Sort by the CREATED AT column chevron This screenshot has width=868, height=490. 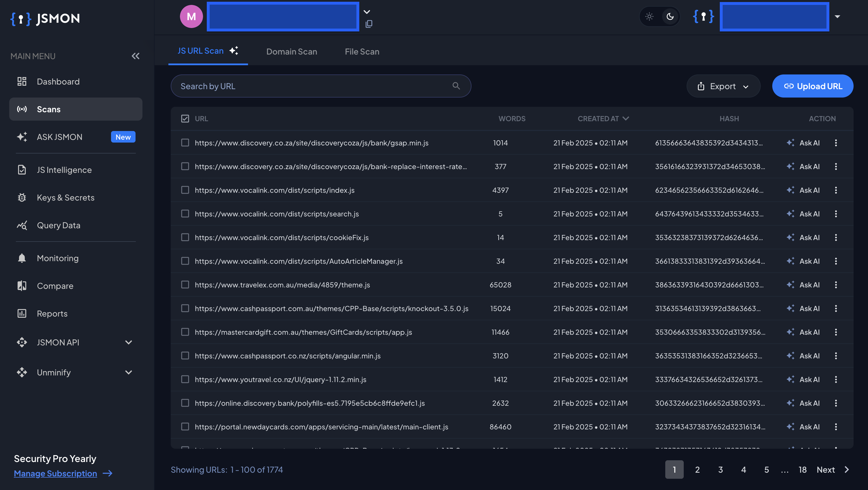pos(626,118)
